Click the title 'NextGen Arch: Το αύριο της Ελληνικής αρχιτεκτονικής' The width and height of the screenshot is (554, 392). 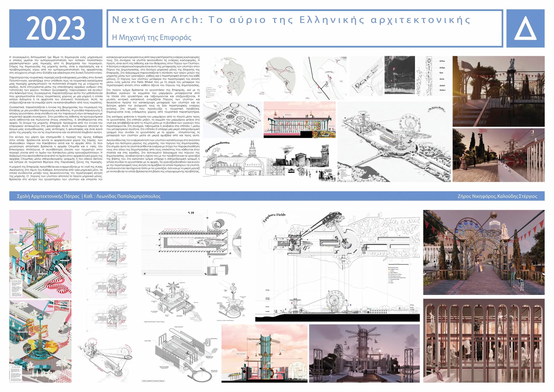(291, 20)
